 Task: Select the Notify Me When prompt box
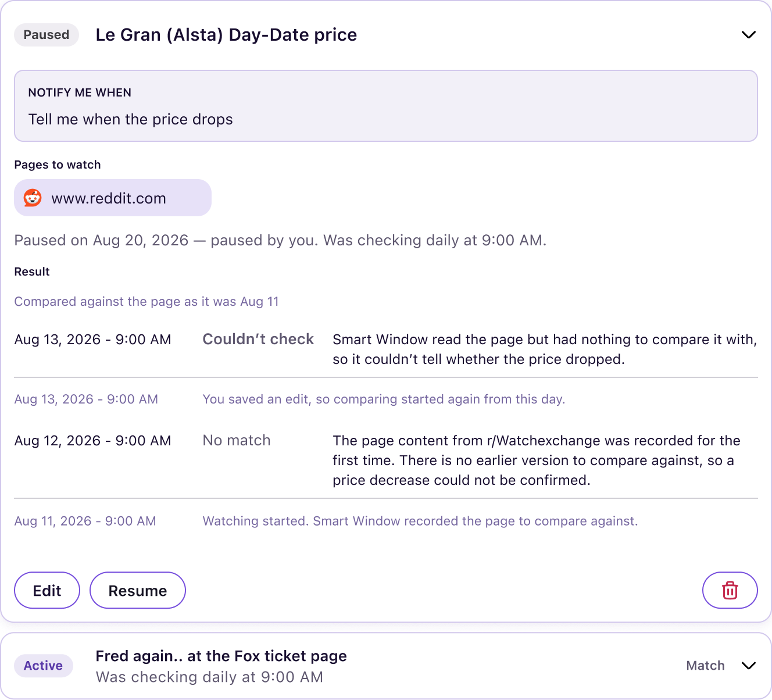tap(386, 106)
